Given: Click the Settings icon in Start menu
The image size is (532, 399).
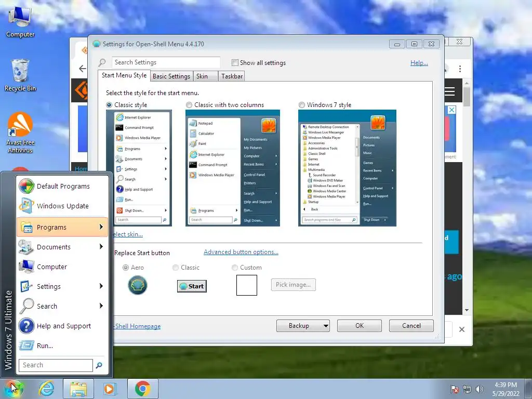Looking at the screenshot, I should 26,286.
